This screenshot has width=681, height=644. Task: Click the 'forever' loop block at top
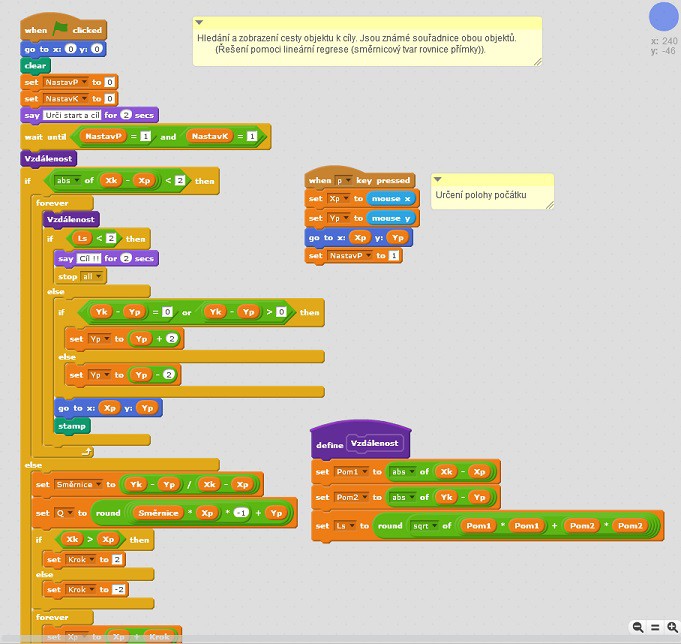(52, 202)
